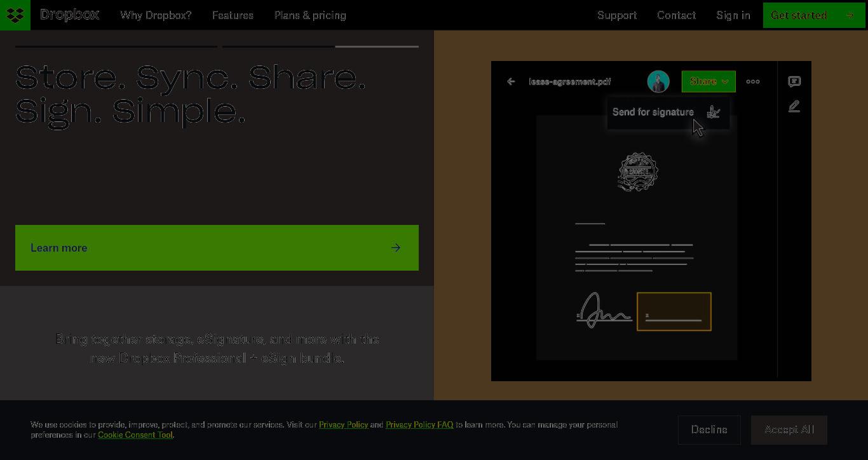Click Accept All cookies

tap(789, 430)
